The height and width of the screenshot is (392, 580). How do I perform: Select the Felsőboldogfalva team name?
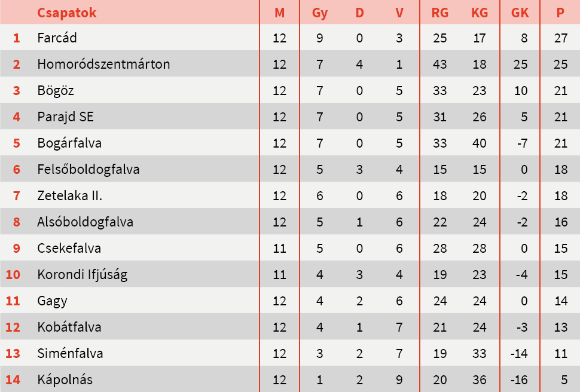pyautogui.click(x=88, y=169)
